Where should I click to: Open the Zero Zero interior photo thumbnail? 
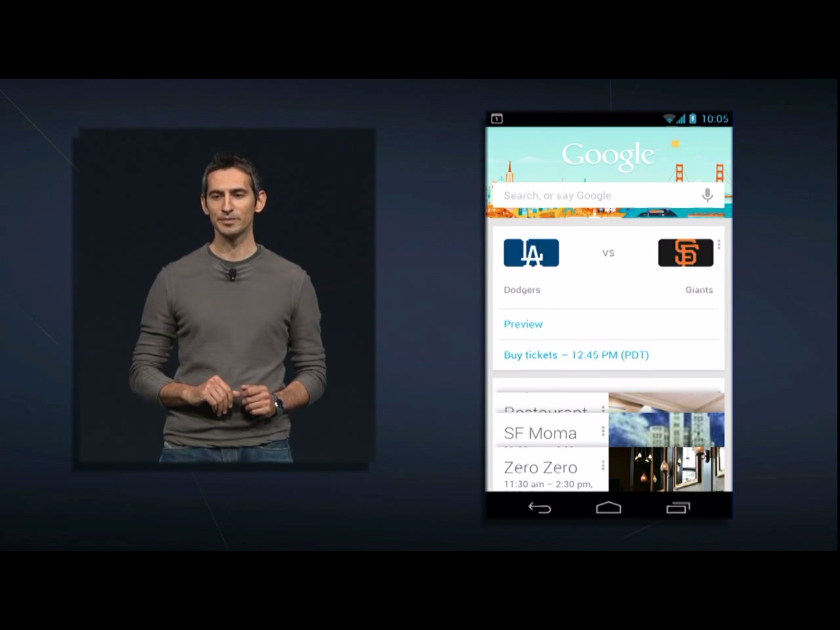coord(666,469)
